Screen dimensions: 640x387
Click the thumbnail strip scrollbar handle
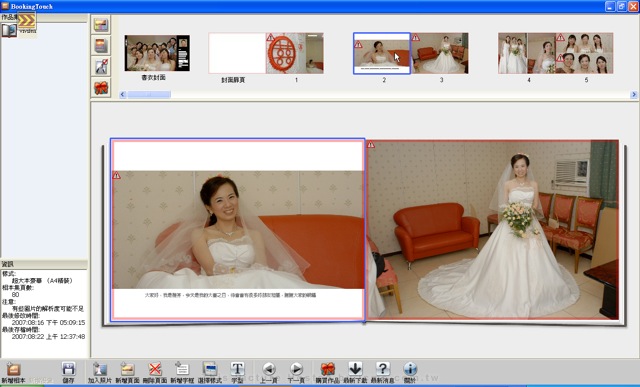point(149,95)
